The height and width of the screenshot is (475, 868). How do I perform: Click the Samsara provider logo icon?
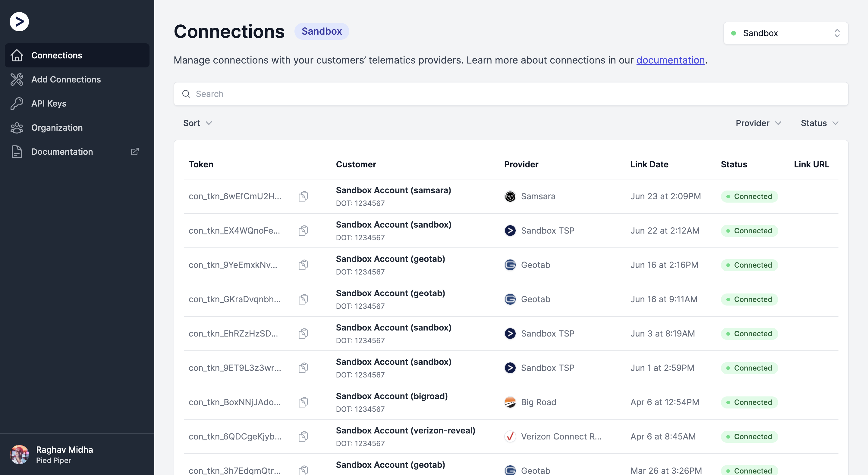[510, 196]
